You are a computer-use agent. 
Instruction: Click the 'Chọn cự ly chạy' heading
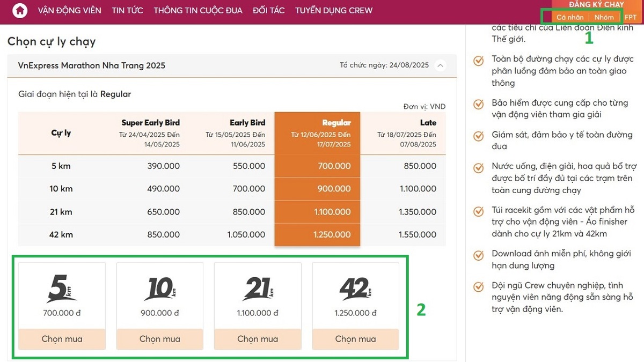pos(52,42)
